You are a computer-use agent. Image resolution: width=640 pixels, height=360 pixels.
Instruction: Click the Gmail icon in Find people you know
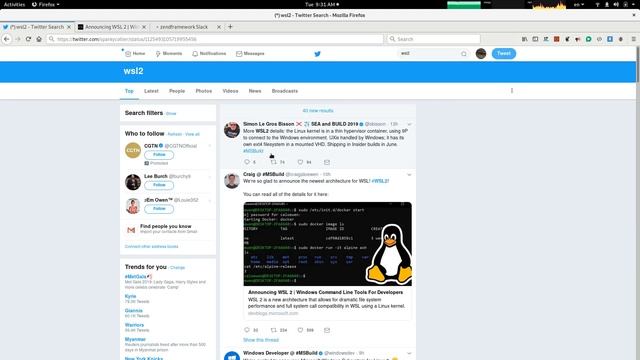(x=131, y=230)
